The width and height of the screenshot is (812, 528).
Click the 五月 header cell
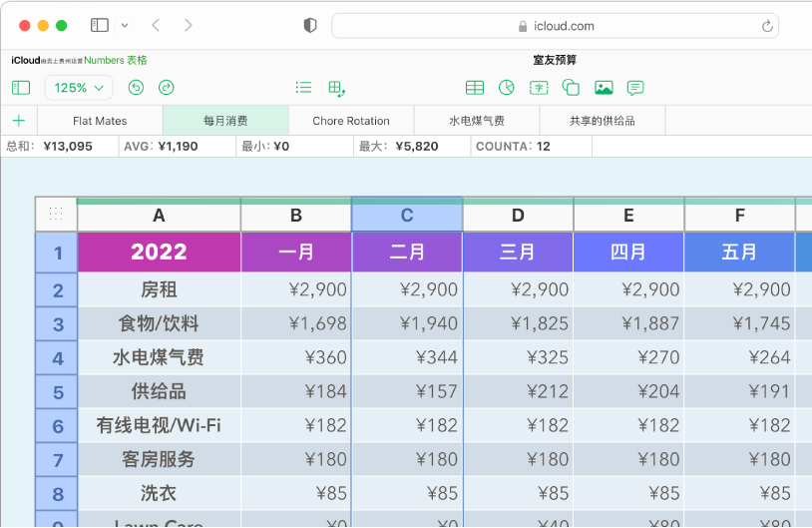point(739,253)
